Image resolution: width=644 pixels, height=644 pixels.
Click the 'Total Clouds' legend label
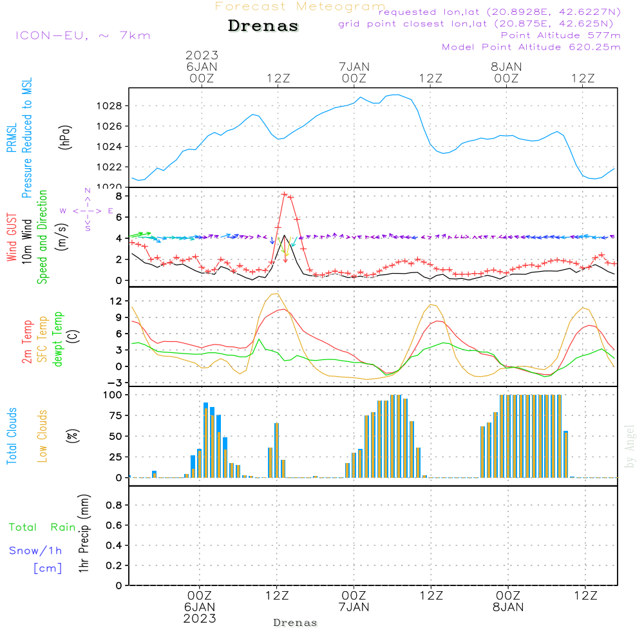[12, 436]
